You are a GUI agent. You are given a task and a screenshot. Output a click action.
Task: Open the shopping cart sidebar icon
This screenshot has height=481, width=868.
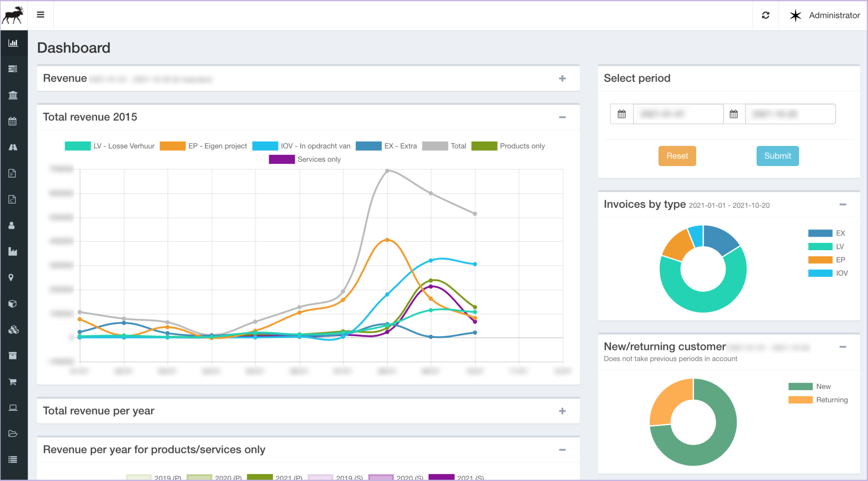(13, 382)
